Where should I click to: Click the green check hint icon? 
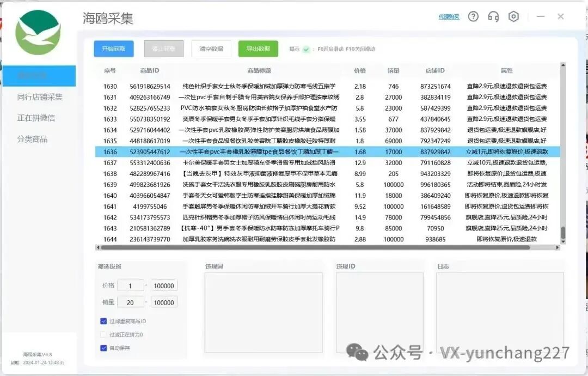[x=307, y=49]
